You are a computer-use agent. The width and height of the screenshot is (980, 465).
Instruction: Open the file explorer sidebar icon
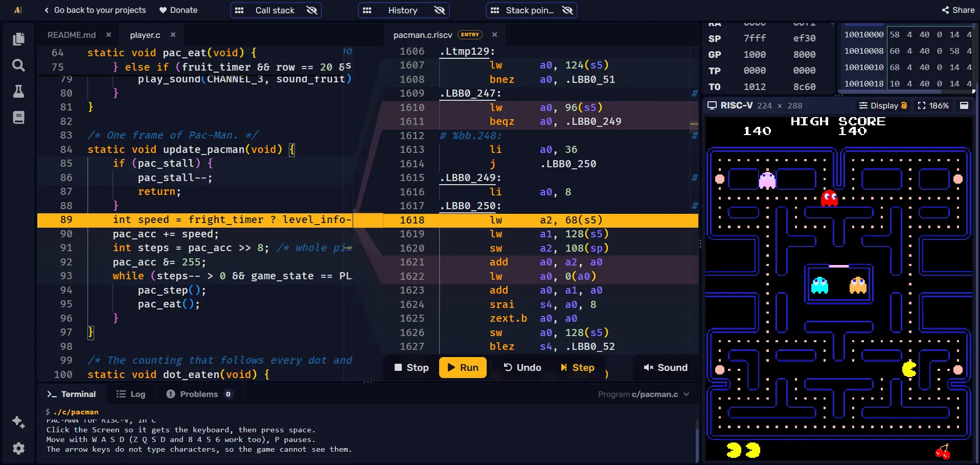click(18, 39)
